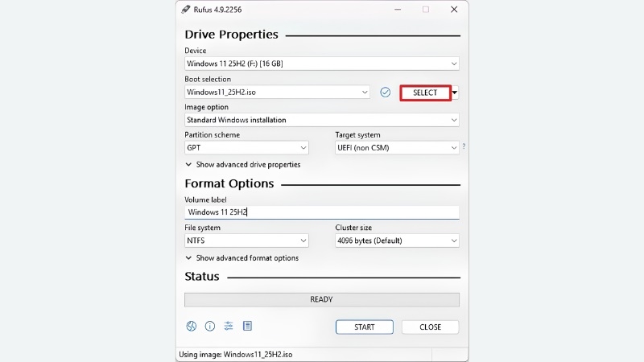Close the Rufus window with X
The height and width of the screenshot is (362, 644).
(x=454, y=10)
